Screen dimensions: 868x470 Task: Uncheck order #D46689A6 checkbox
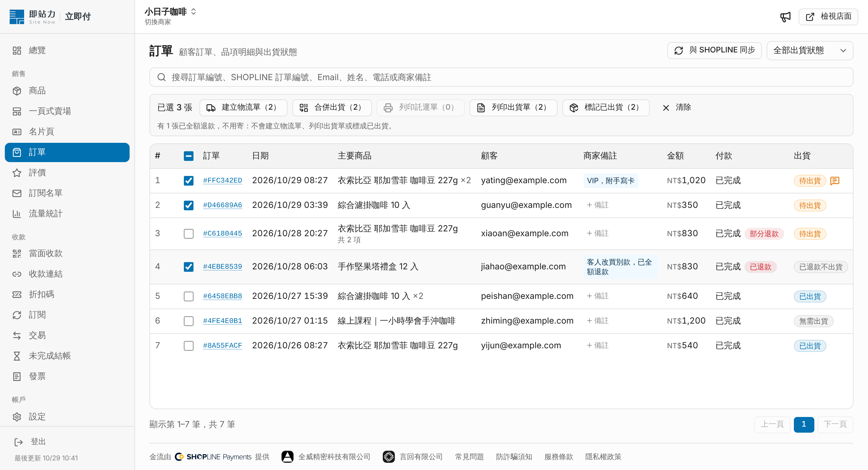click(x=188, y=205)
